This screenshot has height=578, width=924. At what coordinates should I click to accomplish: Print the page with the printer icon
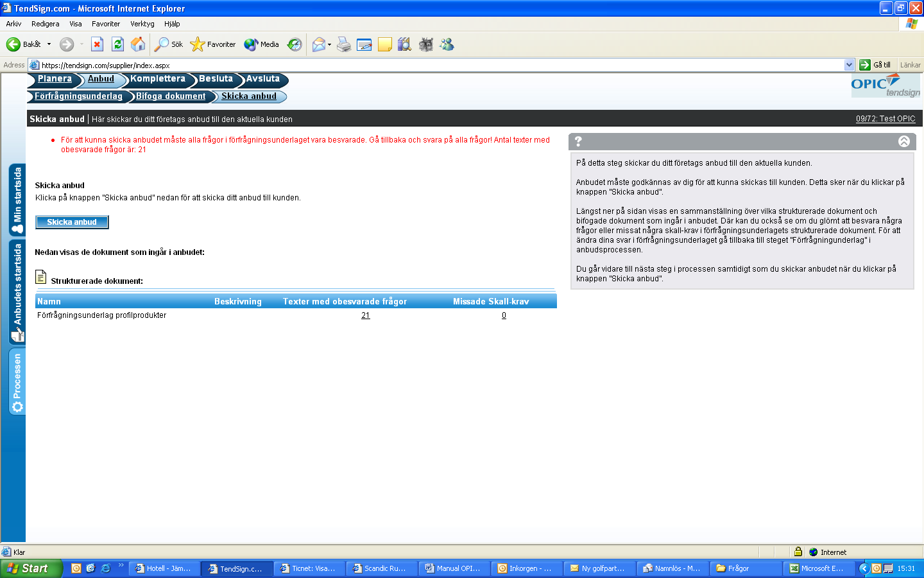(344, 44)
